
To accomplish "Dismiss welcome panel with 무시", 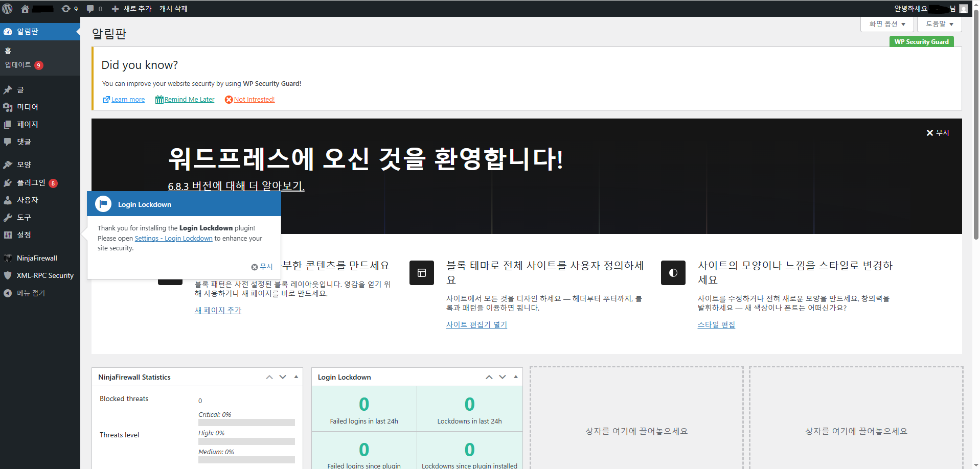I will pyautogui.click(x=938, y=133).
